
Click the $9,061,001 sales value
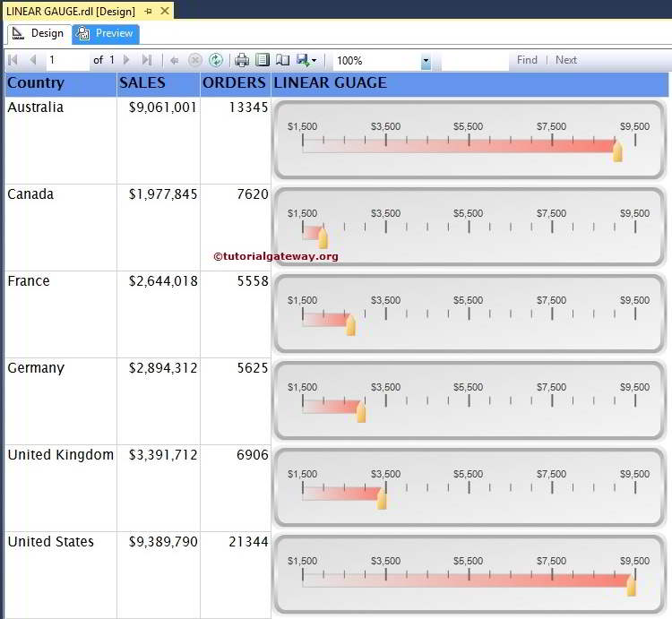[x=163, y=107]
